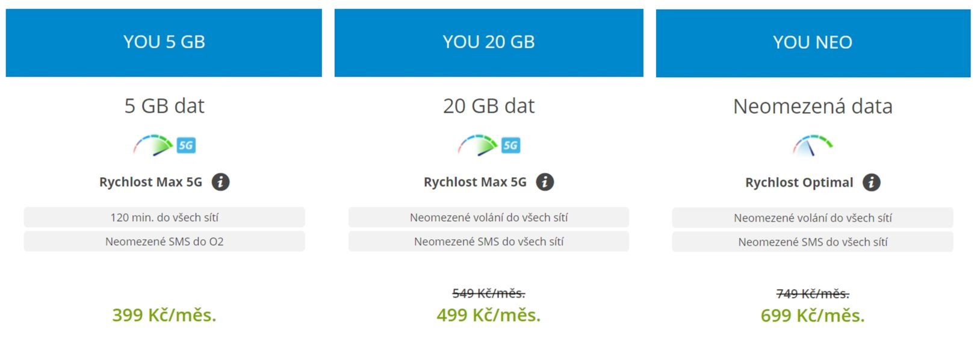Select the YOU NEO plan header

813,42
